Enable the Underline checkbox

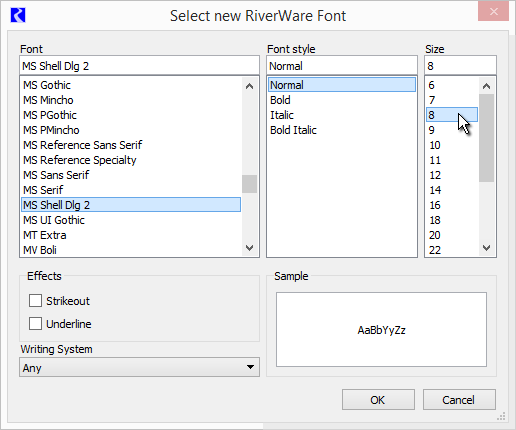click(x=35, y=324)
